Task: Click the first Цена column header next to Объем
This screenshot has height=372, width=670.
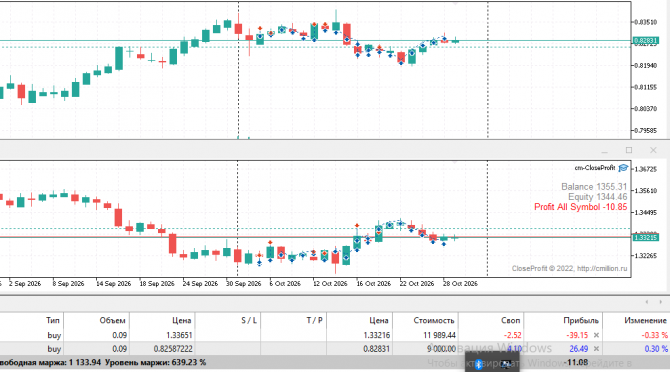Action: click(x=182, y=320)
